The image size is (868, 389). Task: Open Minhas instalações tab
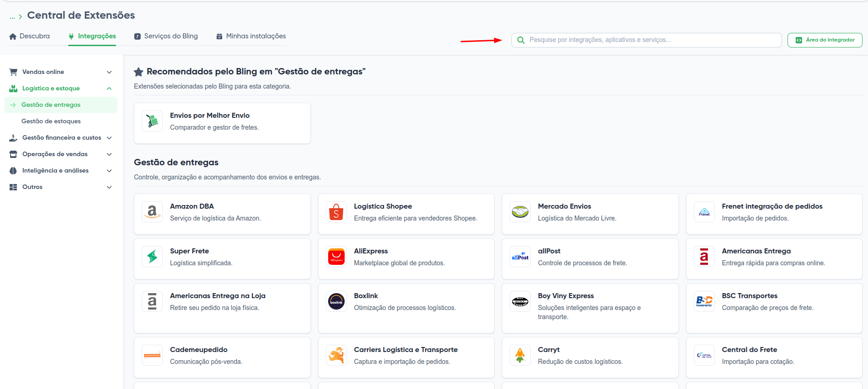click(x=251, y=36)
